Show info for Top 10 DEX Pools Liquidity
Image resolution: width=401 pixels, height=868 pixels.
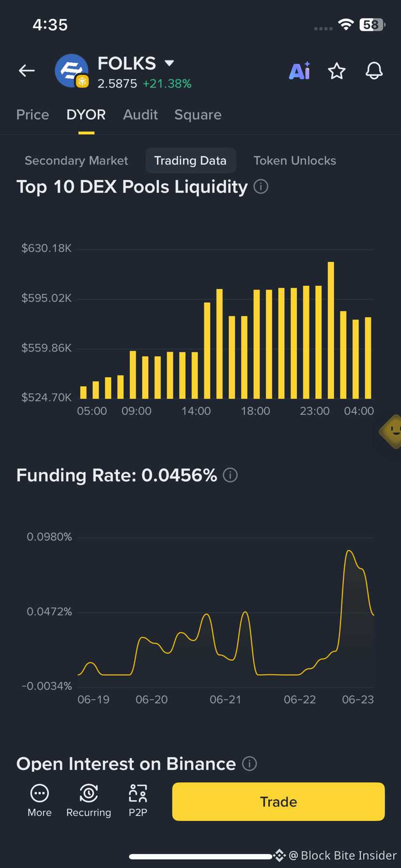[x=261, y=186]
